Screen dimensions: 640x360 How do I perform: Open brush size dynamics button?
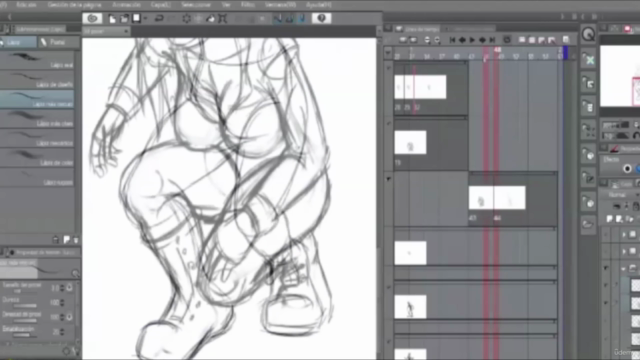[x=70, y=288]
